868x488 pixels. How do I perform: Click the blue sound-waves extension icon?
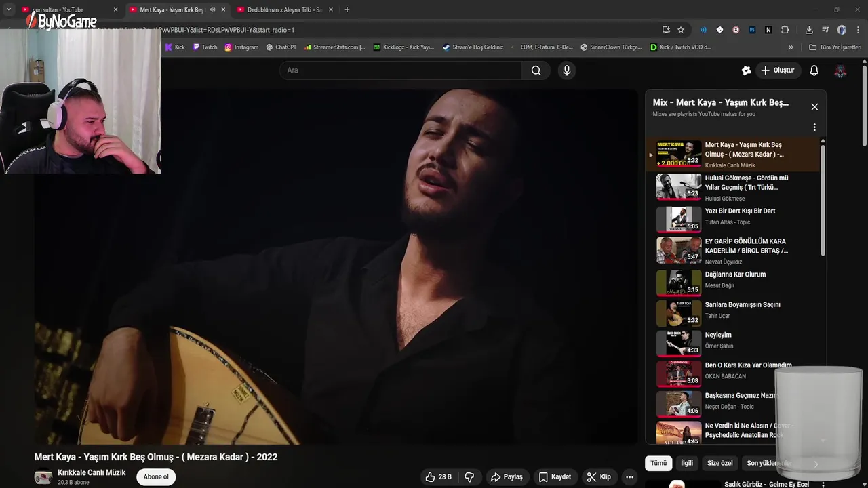click(x=703, y=30)
